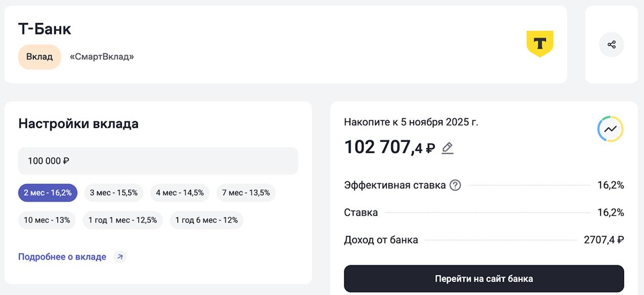Click the 102 707,4 ₽ accumulated amount
This screenshot has height=295, width=644.
click(x=389, y=147)
